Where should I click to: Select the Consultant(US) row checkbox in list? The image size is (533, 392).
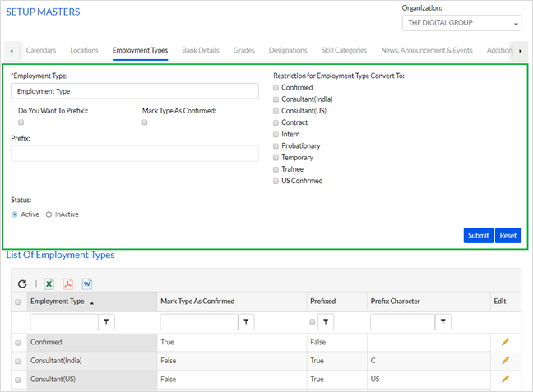(x=17, y=380)
